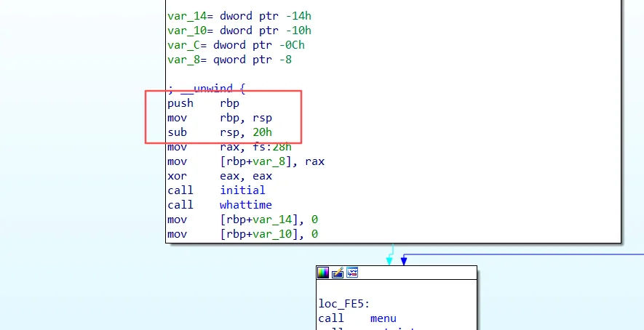Viewport: 644px width, 330px height.
Task: Click the 'menu' call target in loc_FE5
Action: 383,318
